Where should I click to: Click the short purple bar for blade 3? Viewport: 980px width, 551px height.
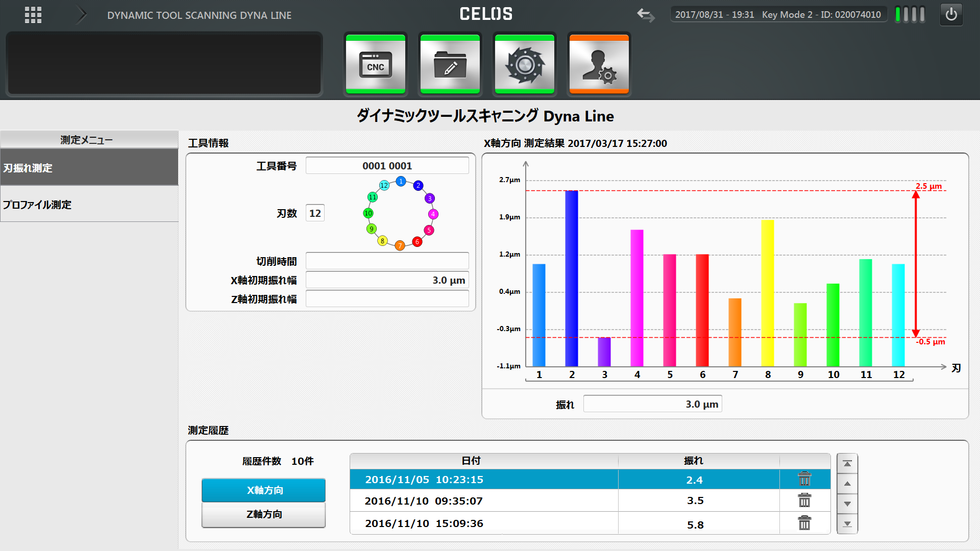pos(604,352)
